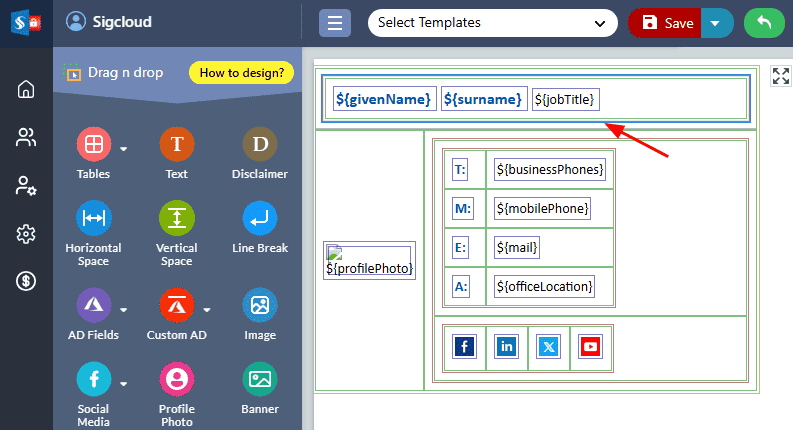793x430 pixels.
Task: Expand the Tables options arrow
Action: point(124,149)
